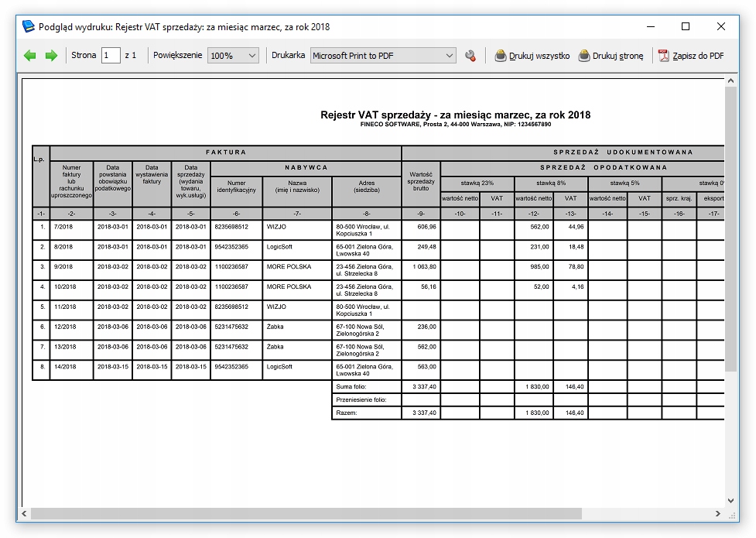Go to previous page with green left arrow
This screenshot has width=756, height=538.
pyautogui.click(x=30, y=56)
